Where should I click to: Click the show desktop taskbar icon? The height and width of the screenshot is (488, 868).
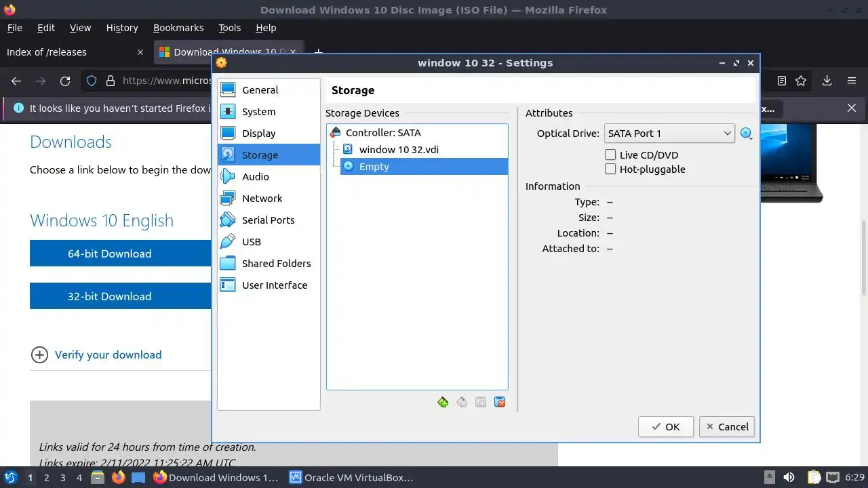coord(138,477)
